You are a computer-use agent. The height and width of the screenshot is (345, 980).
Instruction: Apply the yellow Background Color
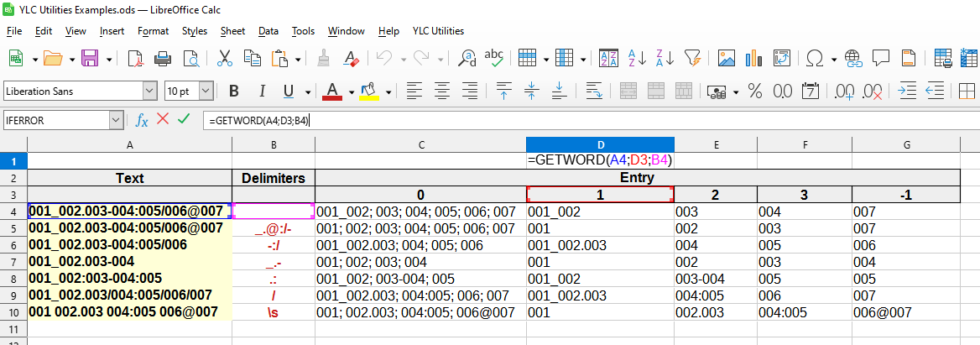369,91
